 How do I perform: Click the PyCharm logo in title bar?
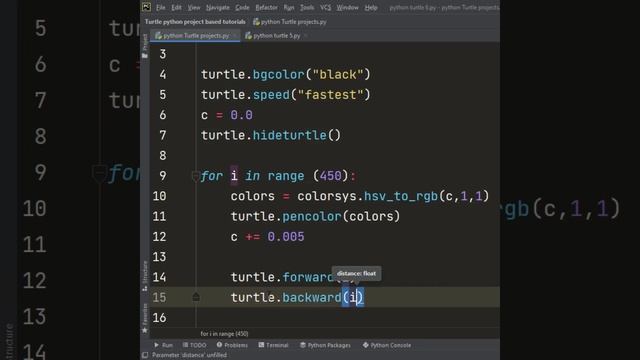tap(147, 7)
